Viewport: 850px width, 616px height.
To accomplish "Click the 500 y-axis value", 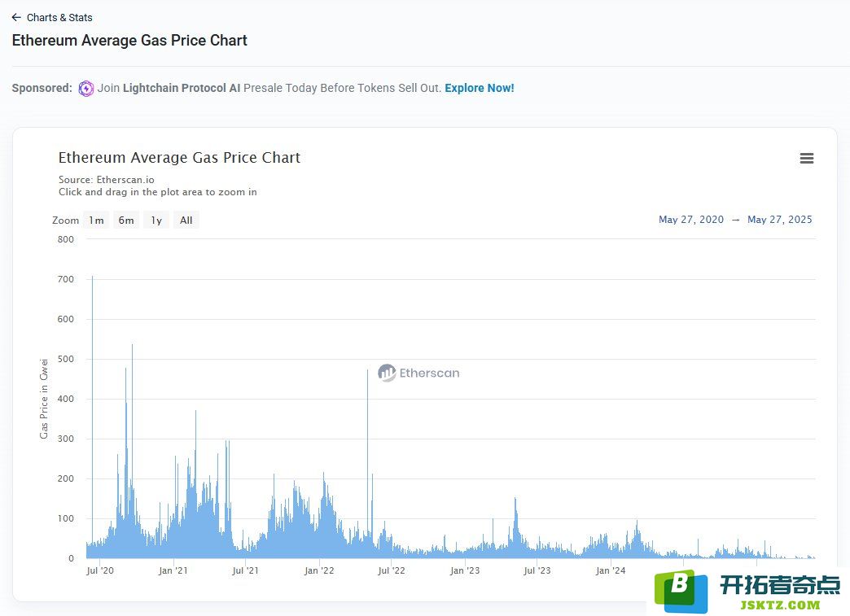I will 66,359.
